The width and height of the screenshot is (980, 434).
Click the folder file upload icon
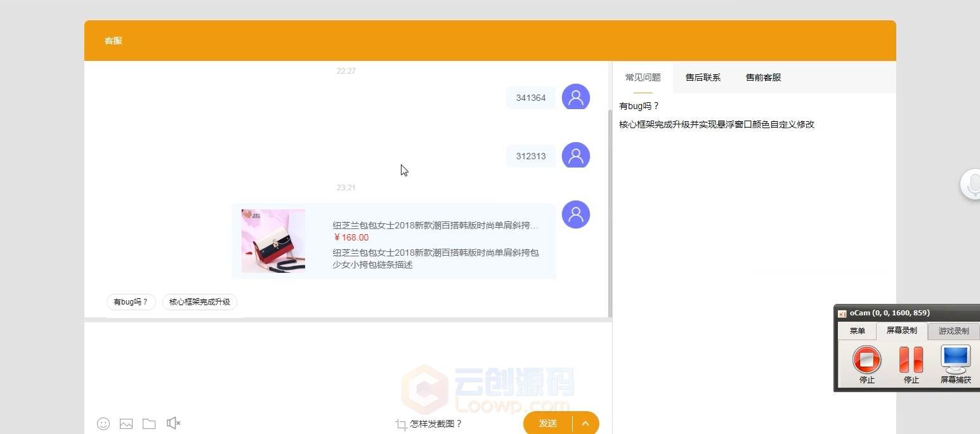coord(149,424)
